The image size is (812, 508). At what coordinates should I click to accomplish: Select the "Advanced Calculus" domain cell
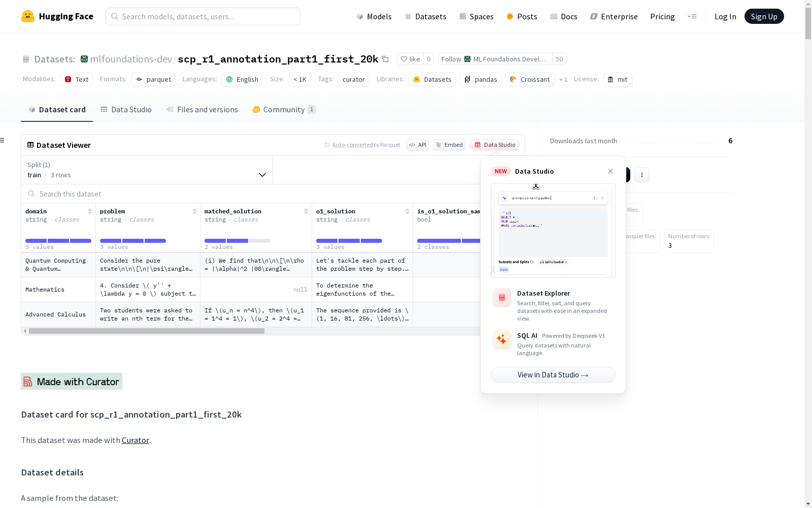coord(58,314)
